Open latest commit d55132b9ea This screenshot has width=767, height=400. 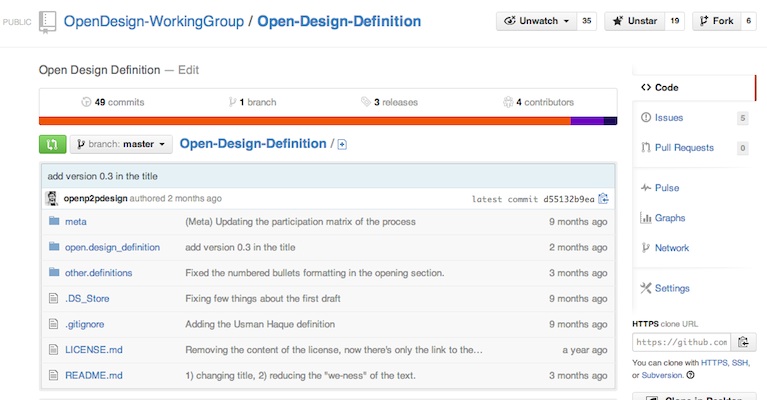click(x=569, y=199)
